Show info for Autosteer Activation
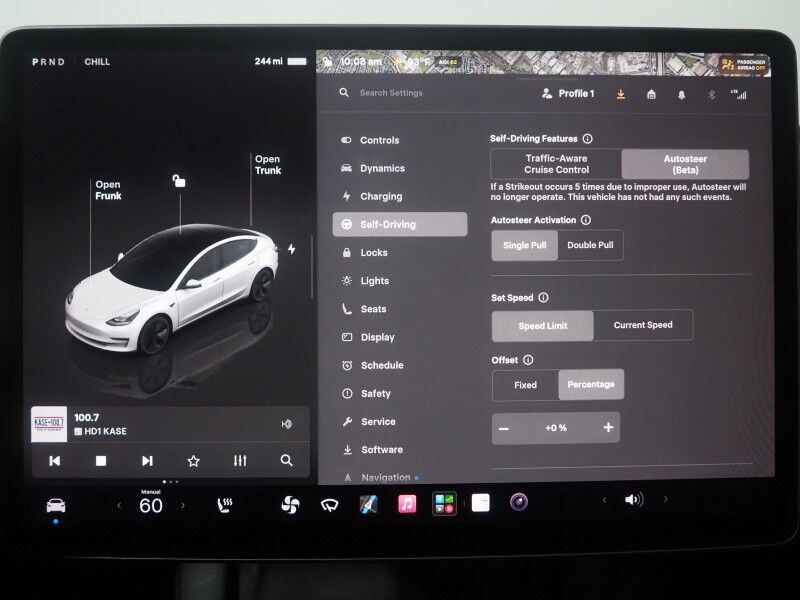The image size is (800, 600). (x=586, y=220)
